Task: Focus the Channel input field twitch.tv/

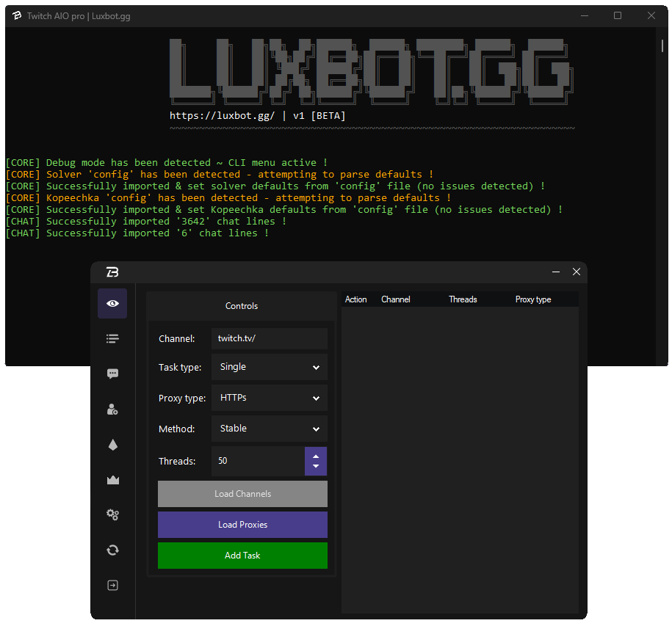Action: (x=269, y=339)
